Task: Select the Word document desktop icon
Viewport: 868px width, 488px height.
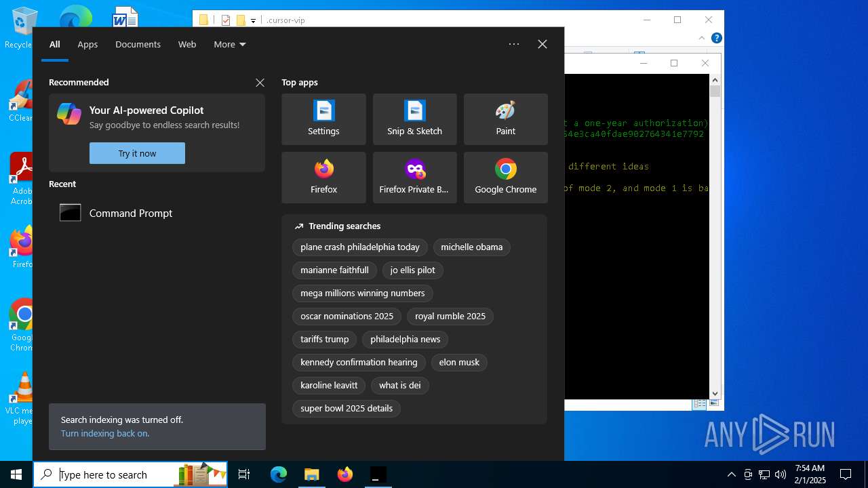Action: (125, 16)
